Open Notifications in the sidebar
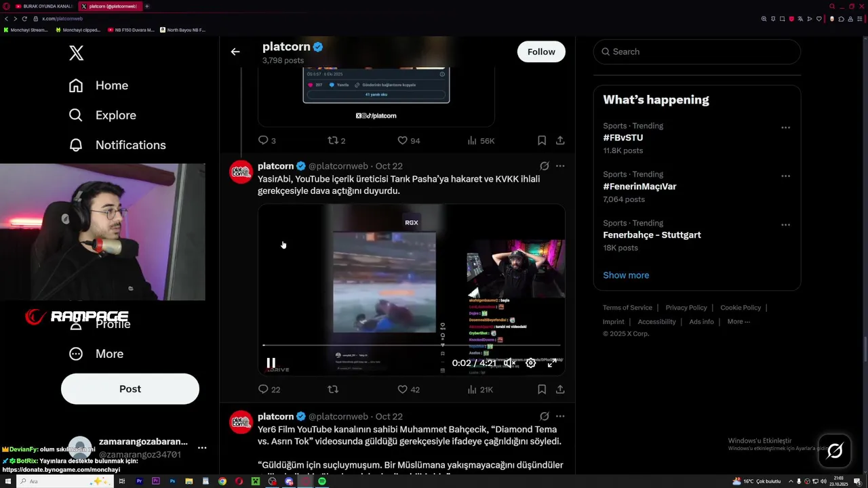Viewport: 868px width, 488px height. tap(117, 145)
